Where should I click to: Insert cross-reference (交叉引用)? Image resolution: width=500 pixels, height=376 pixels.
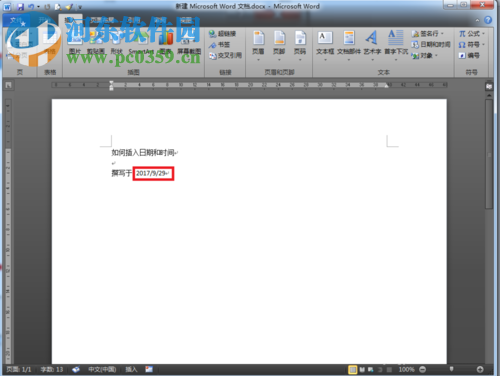click(225, 55)
